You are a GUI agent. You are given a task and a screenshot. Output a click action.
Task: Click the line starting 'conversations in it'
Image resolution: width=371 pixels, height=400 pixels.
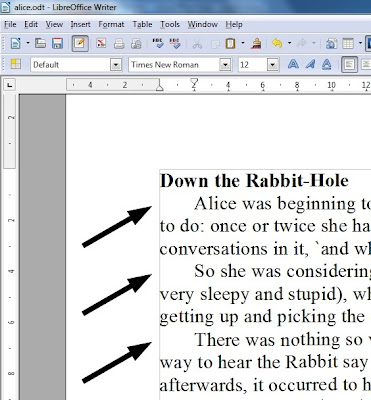(265, 249)
